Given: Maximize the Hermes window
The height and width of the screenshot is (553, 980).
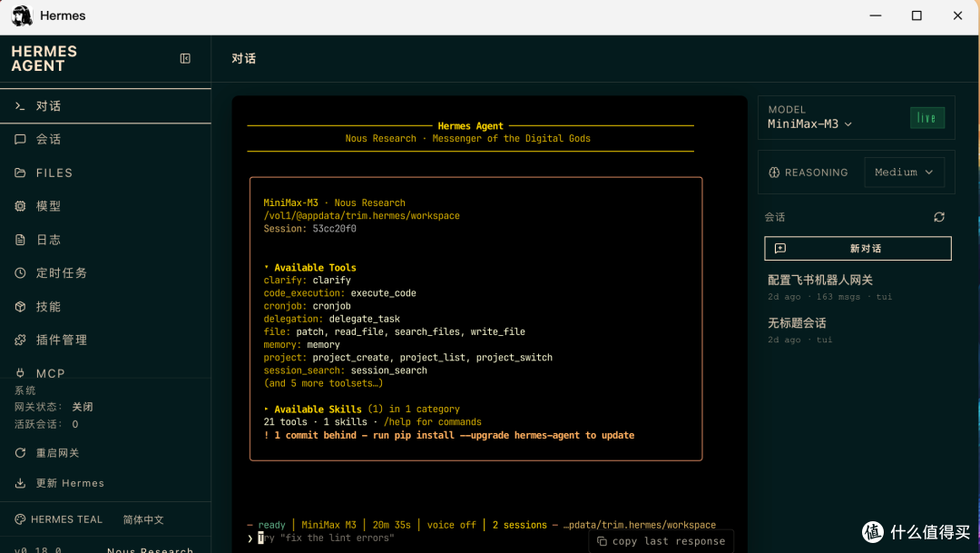Looking at the screenshot, I should coord(916,15).
